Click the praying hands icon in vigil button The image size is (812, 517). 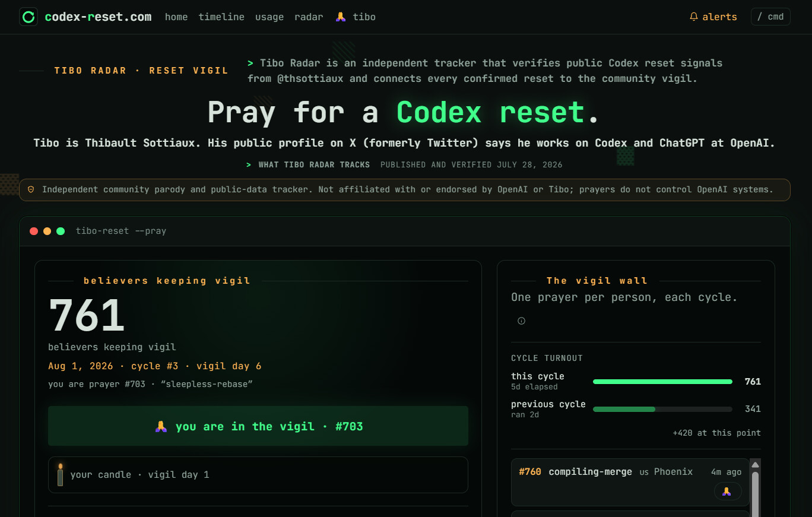161,426
